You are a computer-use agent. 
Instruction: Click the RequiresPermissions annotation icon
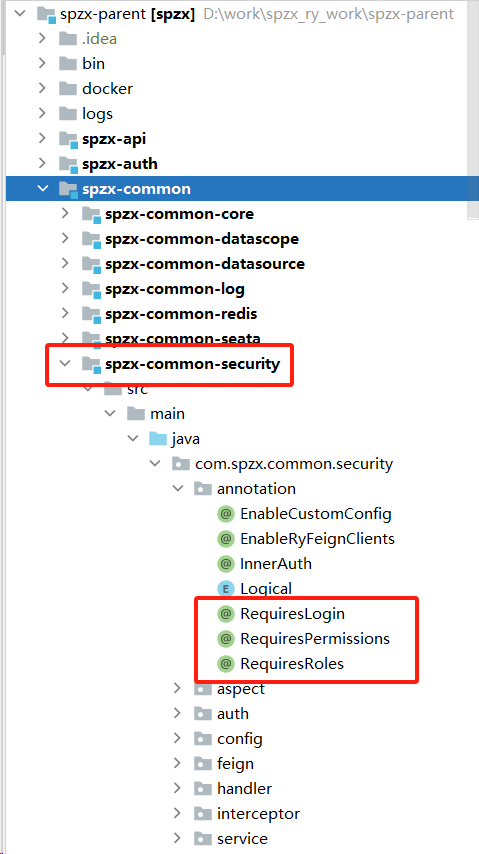[x=226, y=639]
